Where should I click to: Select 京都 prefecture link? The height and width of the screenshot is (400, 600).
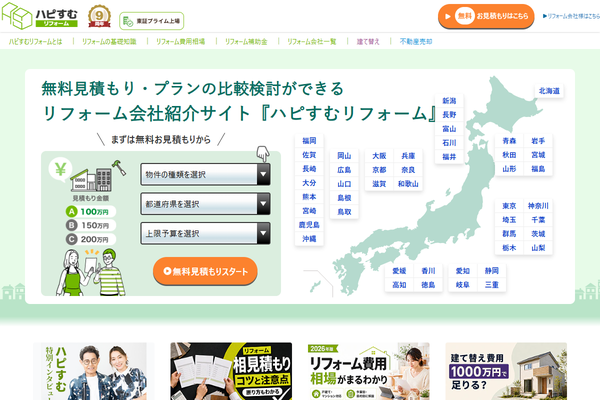point(379,170)
